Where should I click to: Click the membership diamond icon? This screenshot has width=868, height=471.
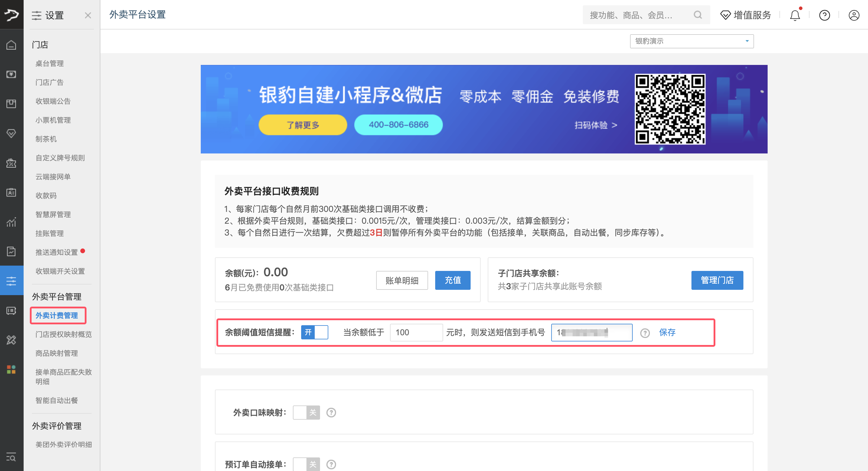coord(12,133)
